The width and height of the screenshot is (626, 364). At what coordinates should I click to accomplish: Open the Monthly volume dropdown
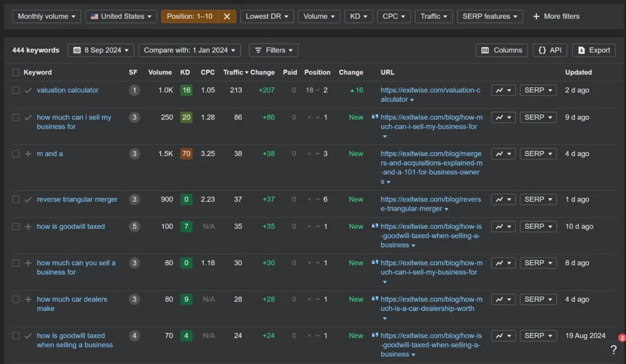coord(46,16)
